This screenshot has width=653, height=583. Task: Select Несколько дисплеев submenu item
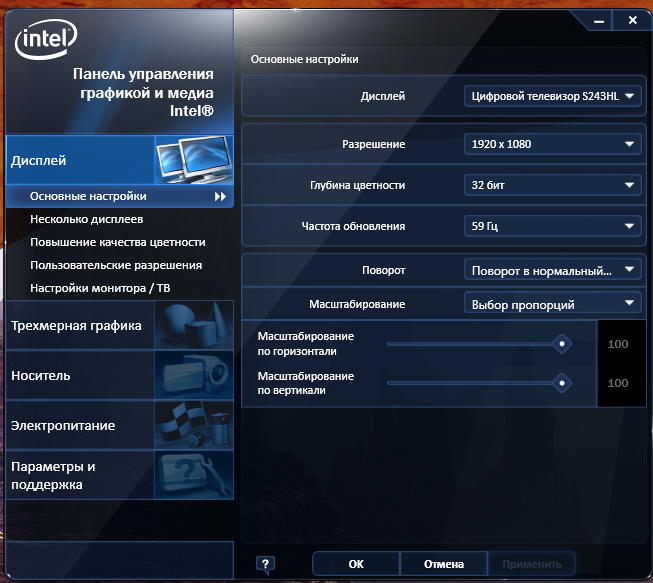87,219
